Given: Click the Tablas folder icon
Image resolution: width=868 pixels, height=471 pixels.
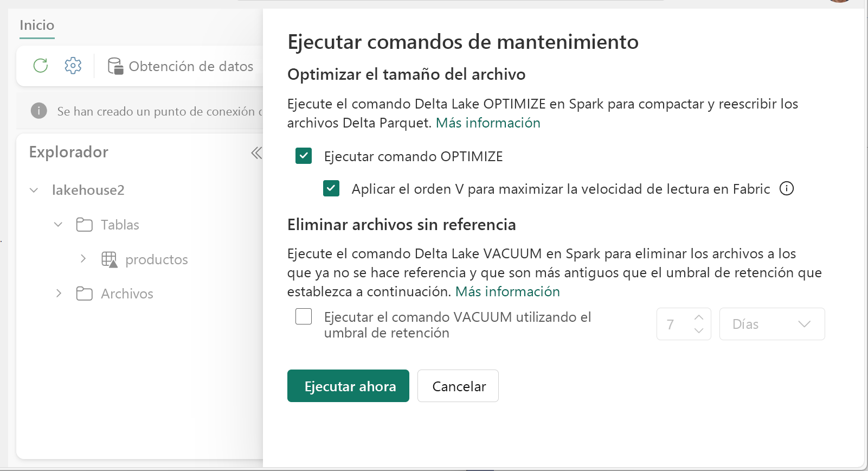Looking at the screenshot, I should point(84,225).
